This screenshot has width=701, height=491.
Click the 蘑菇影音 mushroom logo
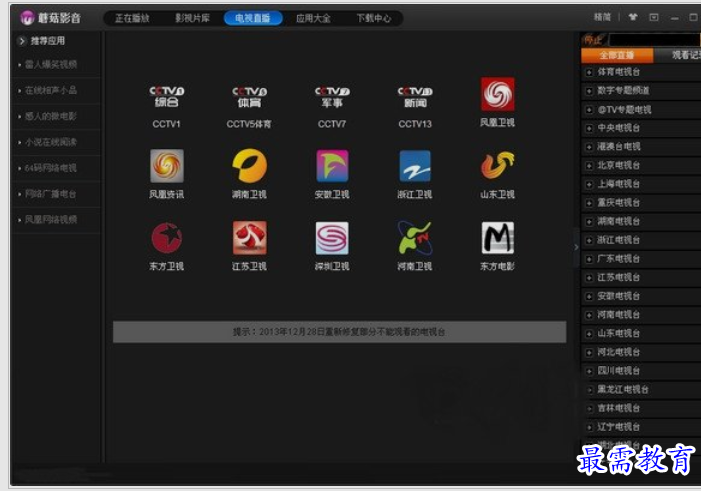pyautogui.click(x=27, y=18)
